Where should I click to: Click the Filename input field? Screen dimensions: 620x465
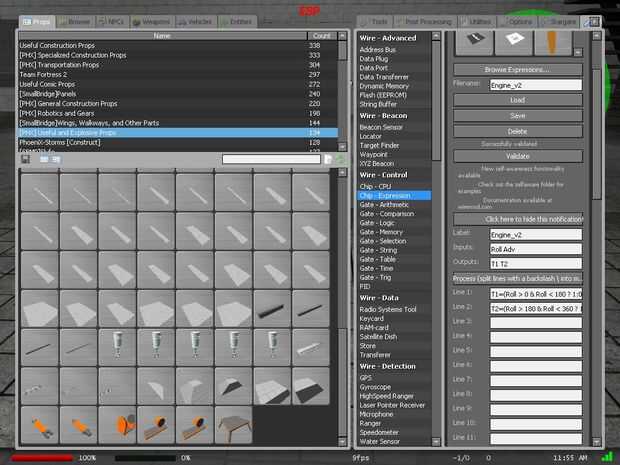click(x=536, y=85)
